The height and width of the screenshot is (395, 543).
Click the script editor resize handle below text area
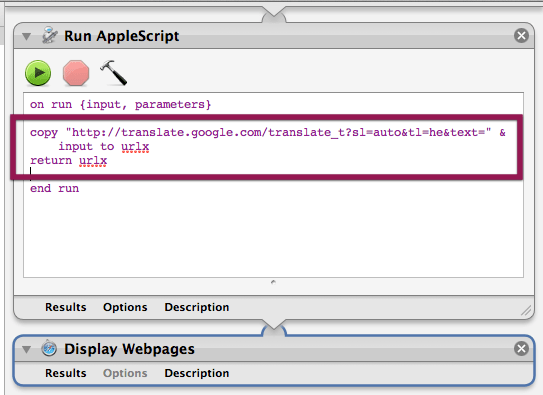click(273, 282)
